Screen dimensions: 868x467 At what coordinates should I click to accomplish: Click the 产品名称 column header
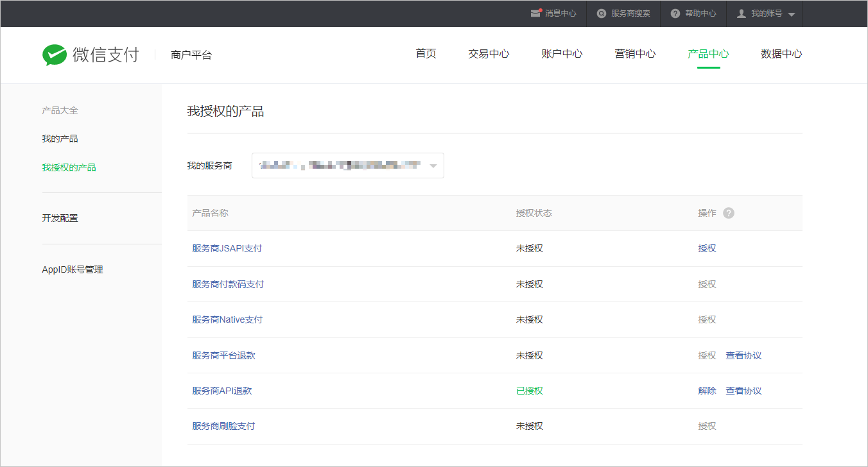click(210, 213)
